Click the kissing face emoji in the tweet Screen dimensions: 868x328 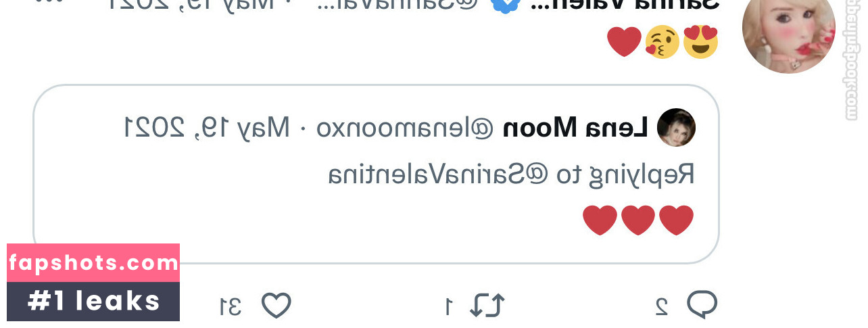point(662,42)
